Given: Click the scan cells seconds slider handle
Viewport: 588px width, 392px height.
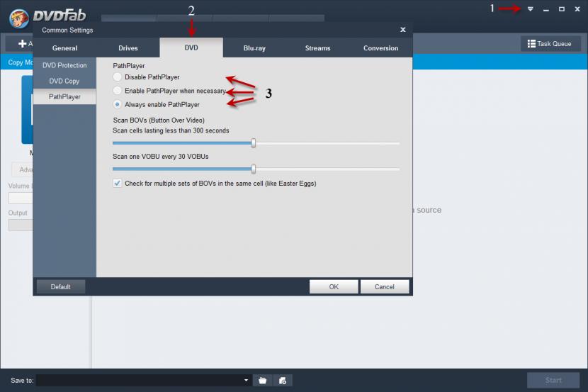Looking at the screenshot, I should click(x=254, y=143).
